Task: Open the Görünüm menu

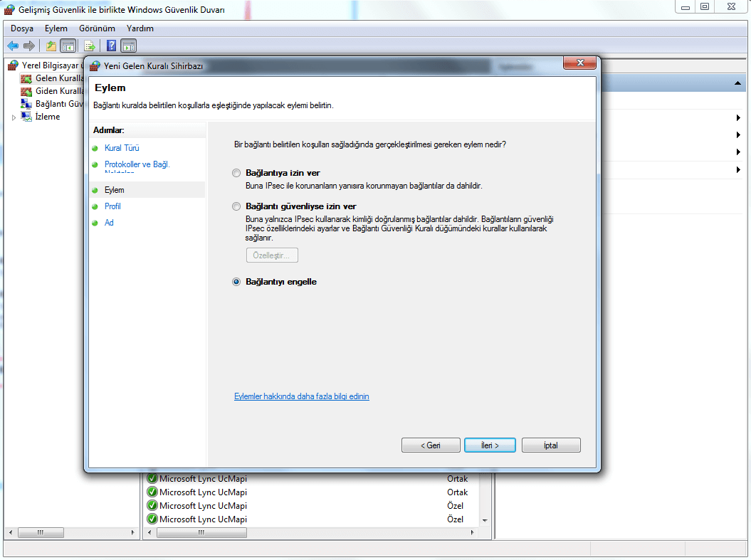Action: pos(97,28)
